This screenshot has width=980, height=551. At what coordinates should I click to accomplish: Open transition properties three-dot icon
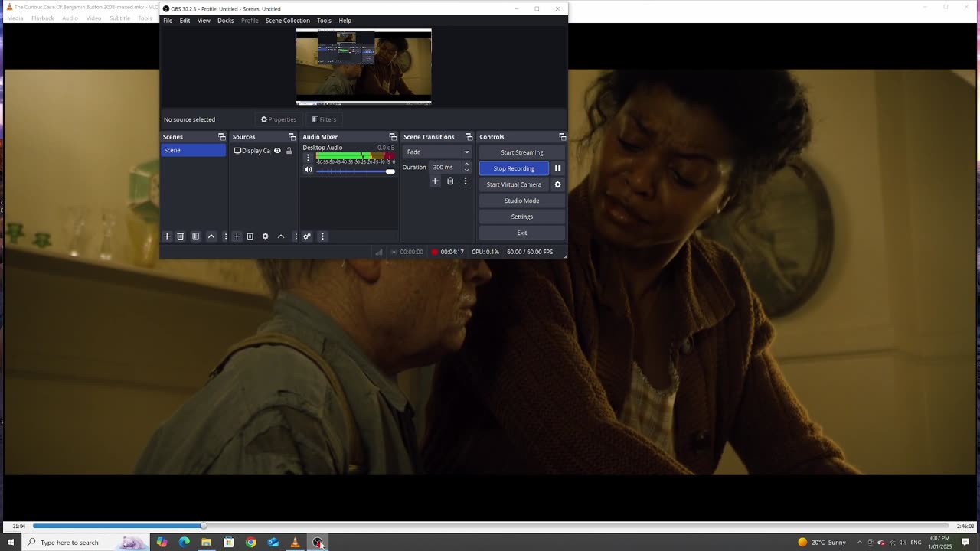465,181
